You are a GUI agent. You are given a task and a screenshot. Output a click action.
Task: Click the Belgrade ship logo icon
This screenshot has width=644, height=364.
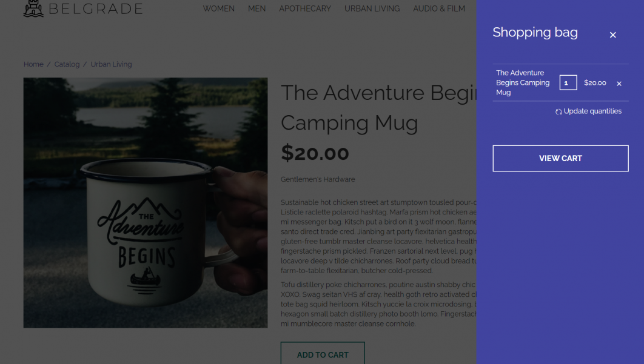point(32,8)
